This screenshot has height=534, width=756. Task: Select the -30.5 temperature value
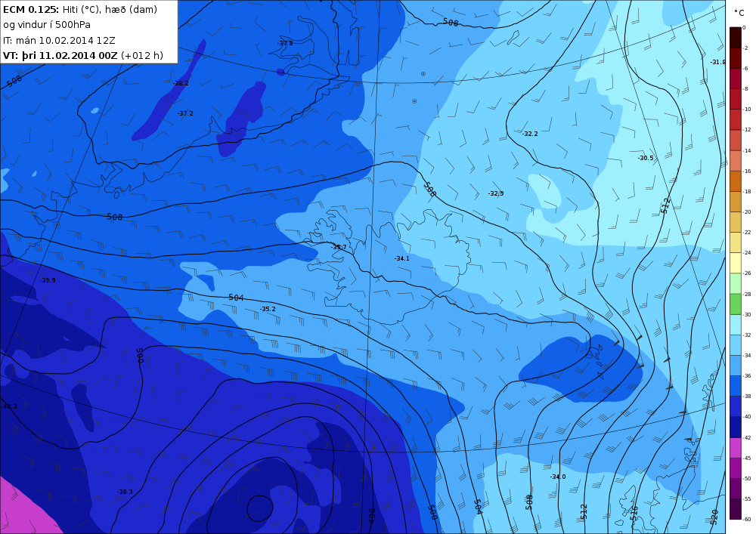646,158
